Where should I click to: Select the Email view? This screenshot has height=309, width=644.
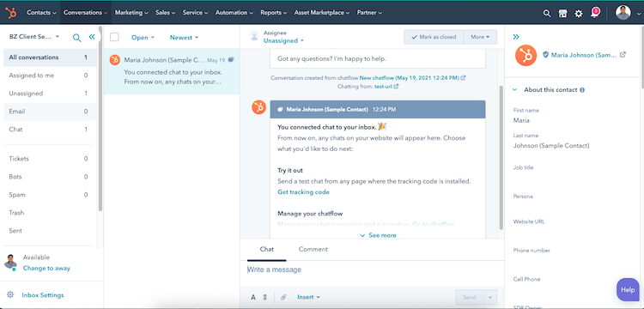tap(50, 112)
